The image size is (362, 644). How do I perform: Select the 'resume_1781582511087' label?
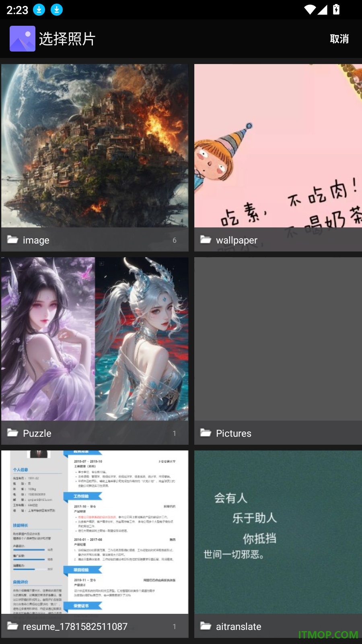click(75, 627)
